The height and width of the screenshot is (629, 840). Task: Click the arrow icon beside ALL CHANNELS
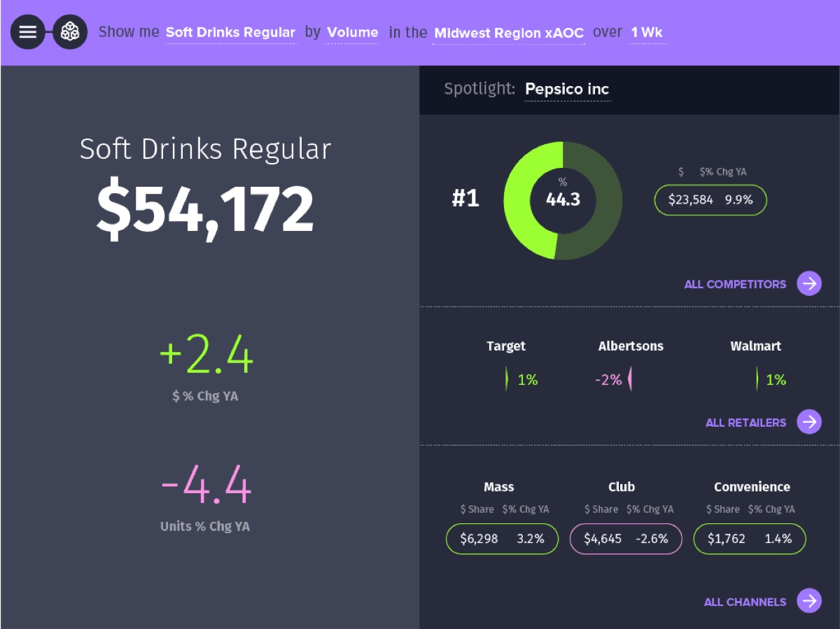809,600
